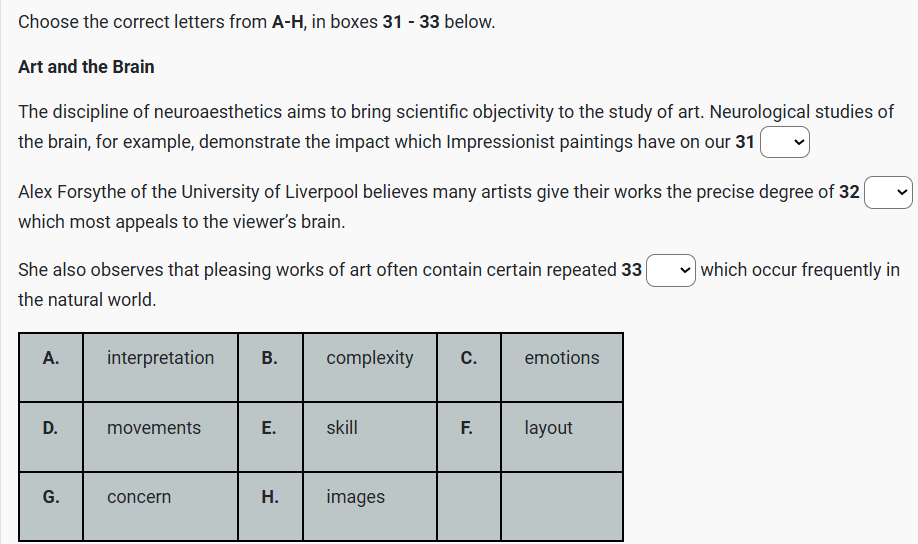Open the dropdown for question 31
Screen dimensions: 918x544
point(785,142)
